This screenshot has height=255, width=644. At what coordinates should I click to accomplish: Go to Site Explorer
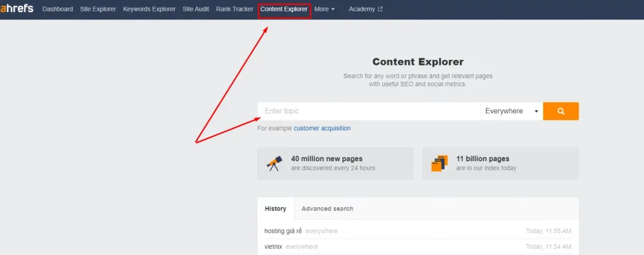click(97, 9)
